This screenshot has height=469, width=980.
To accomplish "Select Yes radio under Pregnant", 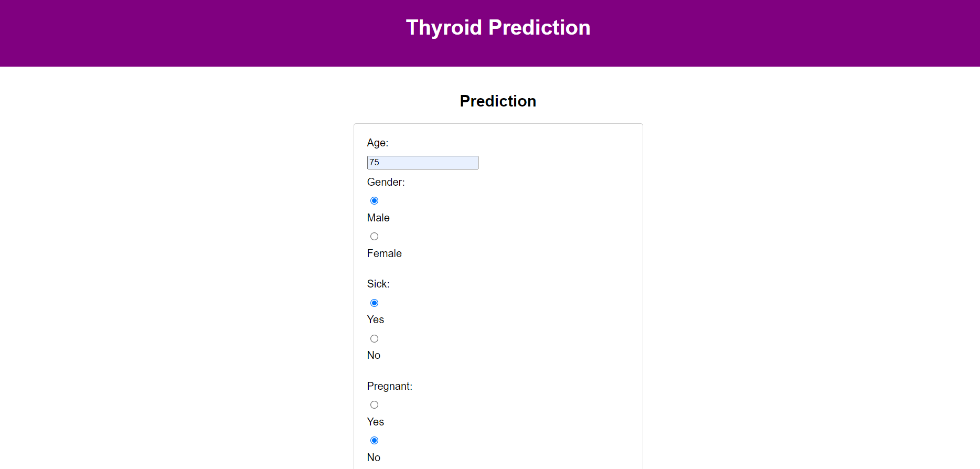I will [x=374, y=405].
